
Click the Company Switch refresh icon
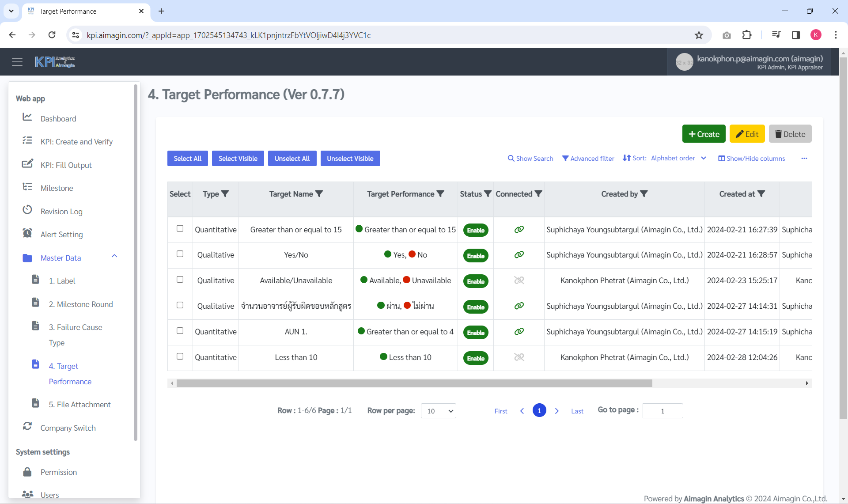click(x=27, y=426)
